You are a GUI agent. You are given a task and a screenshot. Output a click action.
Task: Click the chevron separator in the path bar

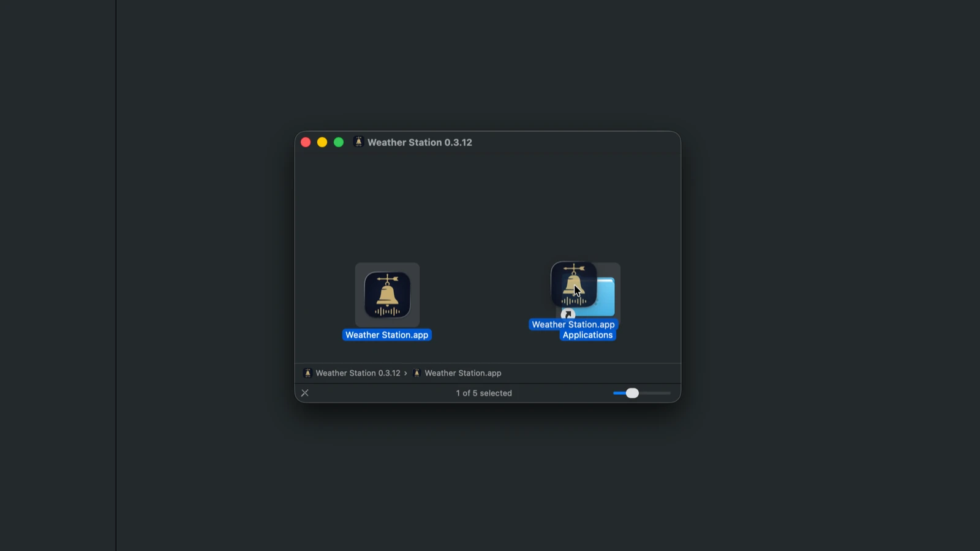(405, 373)
